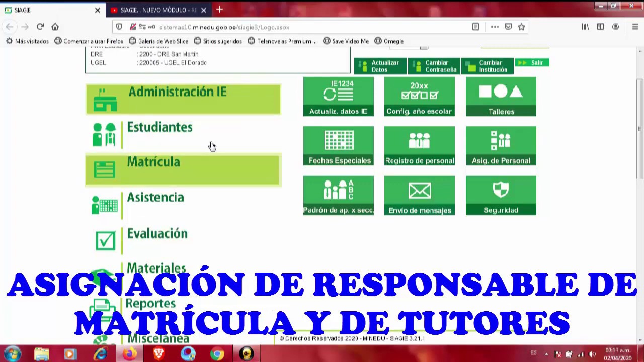The width and height of the screenshot is (644, 362).
Task: Click tracking protection shield icon
Action: pos(119,27)
